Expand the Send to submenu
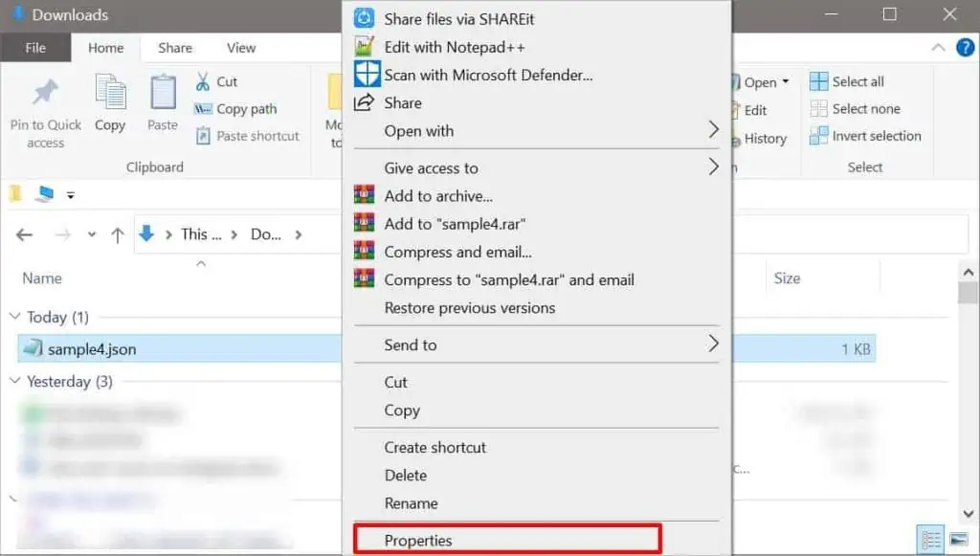This screenshot has width=980, height=556. tap(412, 345)
